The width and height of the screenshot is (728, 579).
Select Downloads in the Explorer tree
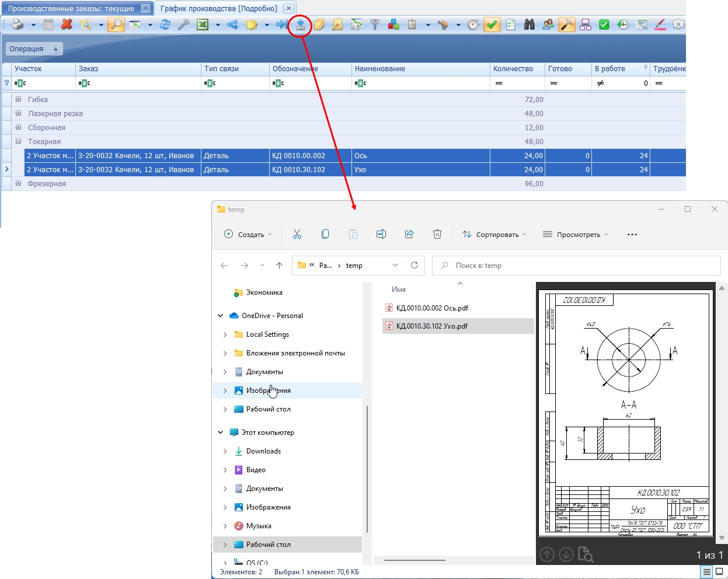263,451
